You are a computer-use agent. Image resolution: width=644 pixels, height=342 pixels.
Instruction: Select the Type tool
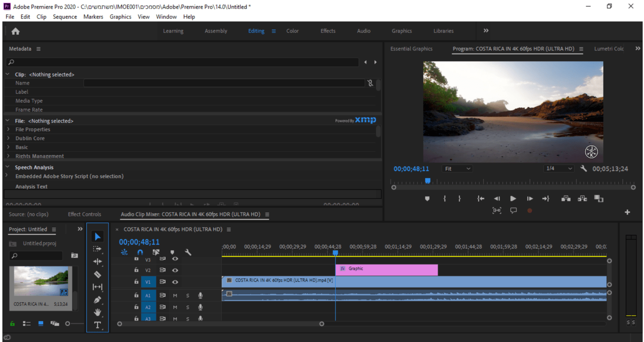pos(97,325)
